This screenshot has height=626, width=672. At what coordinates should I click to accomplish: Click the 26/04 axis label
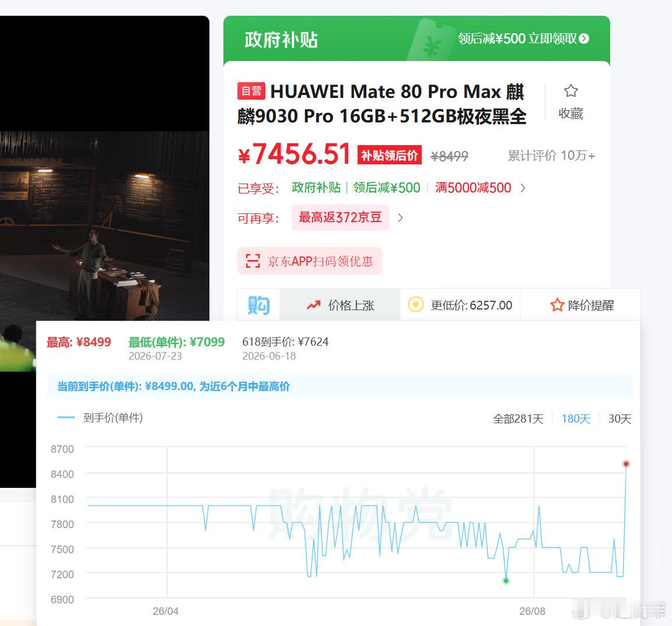click(x=166, y=611)
